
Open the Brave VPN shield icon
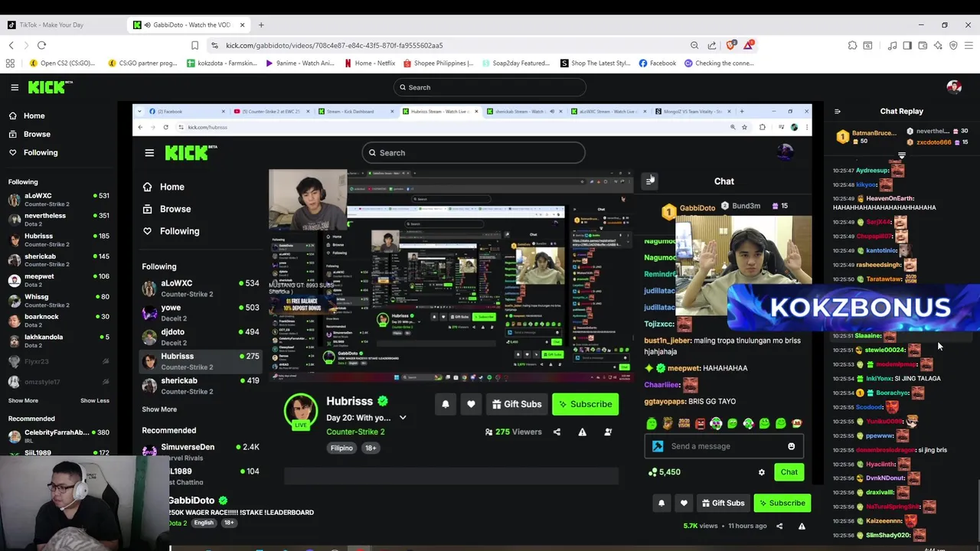click(953, 45)
